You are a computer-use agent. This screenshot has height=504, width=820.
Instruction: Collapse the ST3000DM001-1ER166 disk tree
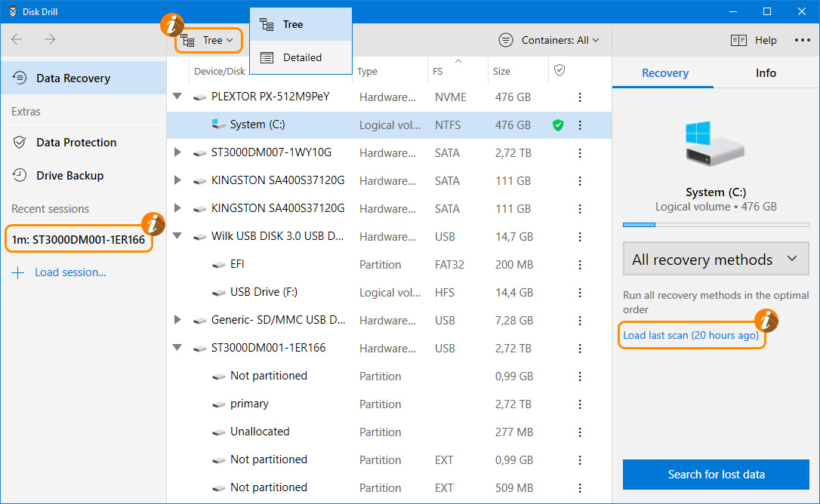tap(177, 347)
